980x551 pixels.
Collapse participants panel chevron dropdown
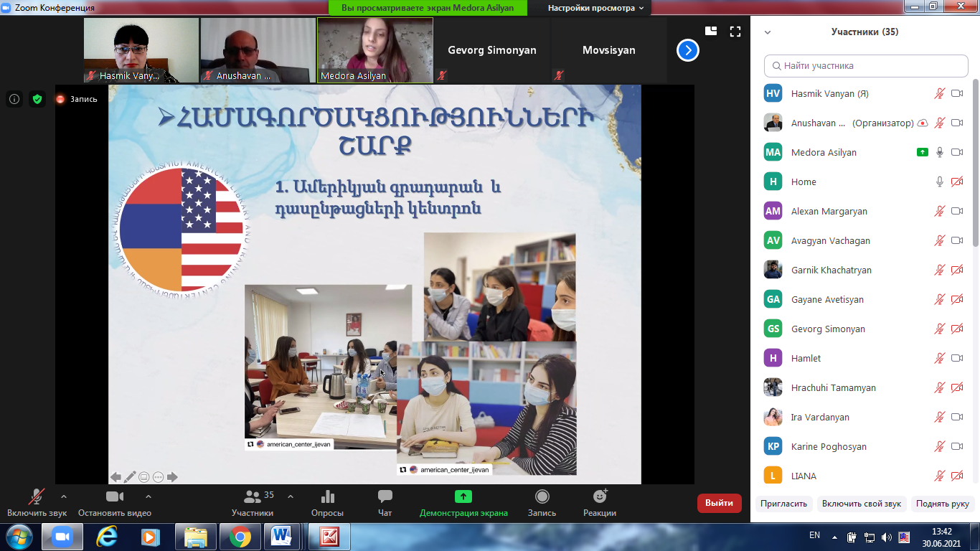[x=768, y=32]
